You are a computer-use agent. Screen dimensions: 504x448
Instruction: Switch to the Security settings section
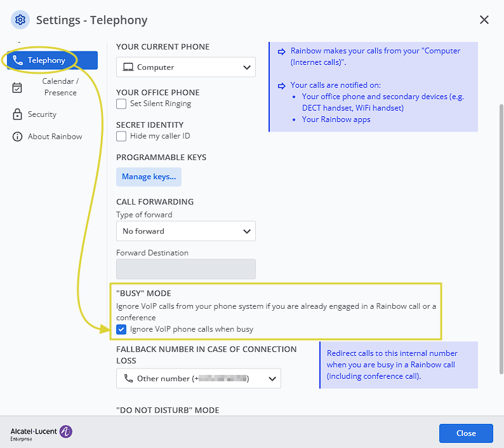pos(42,114)
